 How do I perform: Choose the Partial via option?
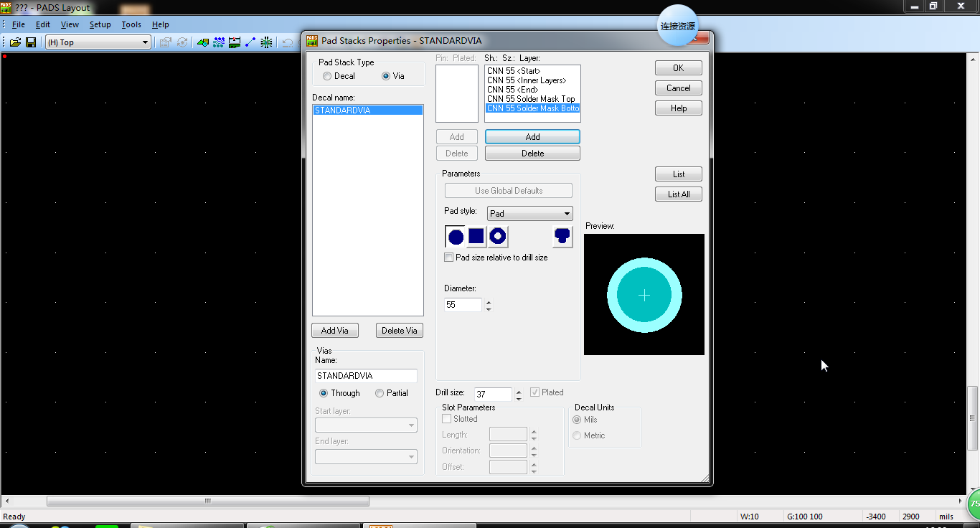click(x=380, y=393)
